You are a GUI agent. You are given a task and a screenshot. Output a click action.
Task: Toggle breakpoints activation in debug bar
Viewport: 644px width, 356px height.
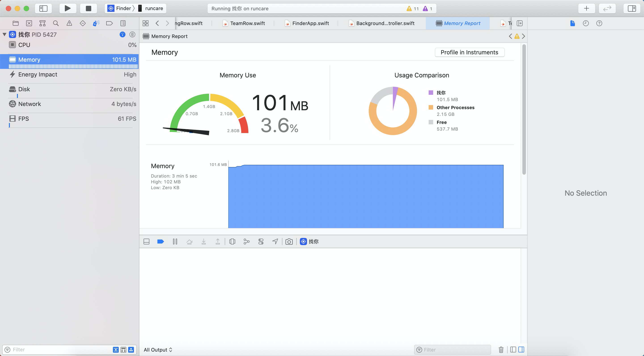pos(161,242)
